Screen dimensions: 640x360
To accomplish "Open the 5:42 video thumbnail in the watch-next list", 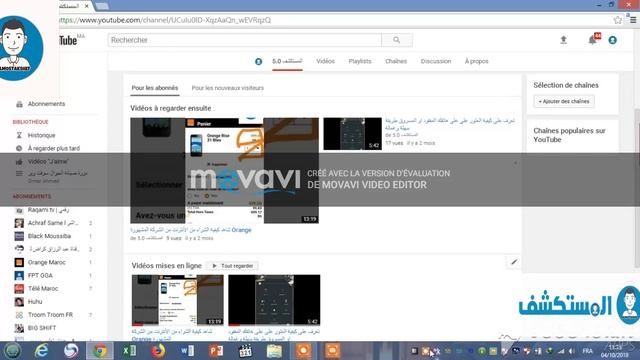I will (352, 134).
